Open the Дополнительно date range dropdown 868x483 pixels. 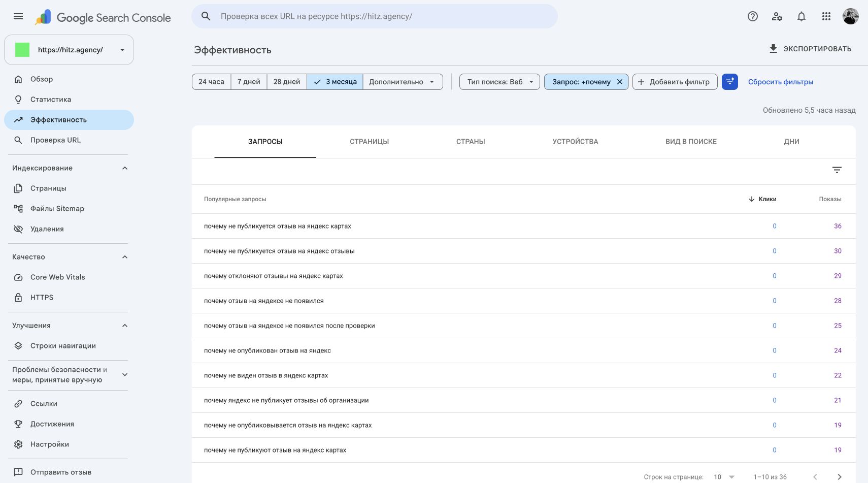[x=403, y=82]
